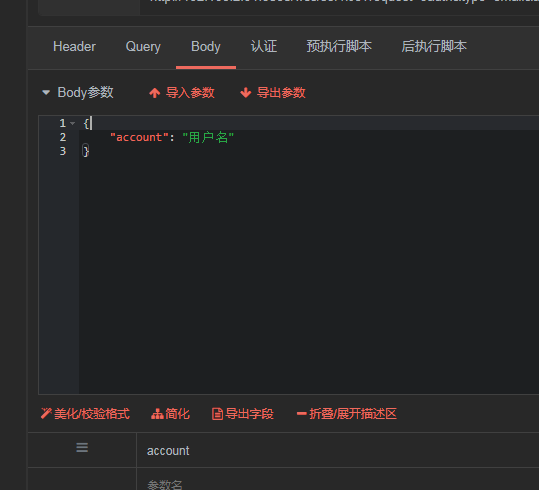Click 美化/校验格式 button text
Image resolution: width=539 pixels, height=490 pixels.
pos(92,414)
